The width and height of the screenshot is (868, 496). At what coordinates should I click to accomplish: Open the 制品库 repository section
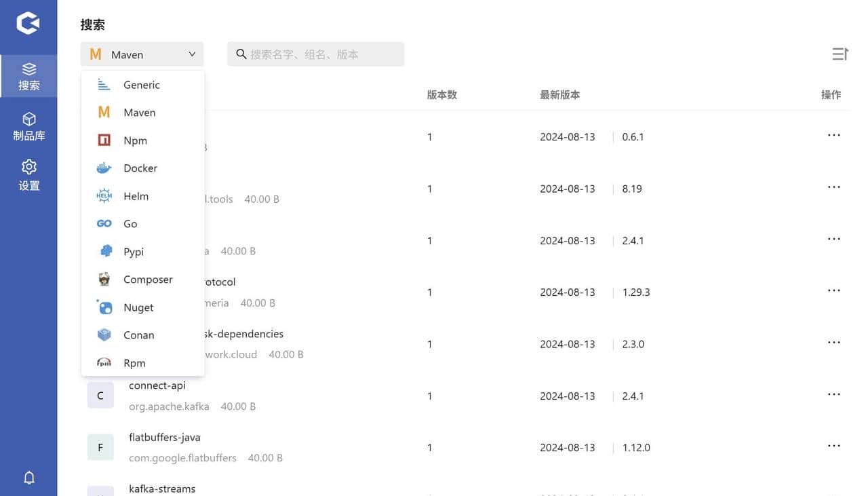point(29,126)
